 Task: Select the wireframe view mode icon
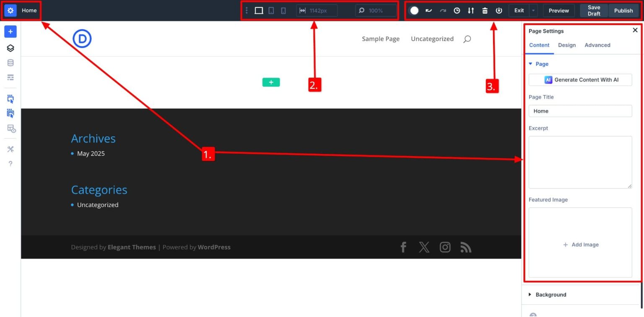(x=10, y=77)
